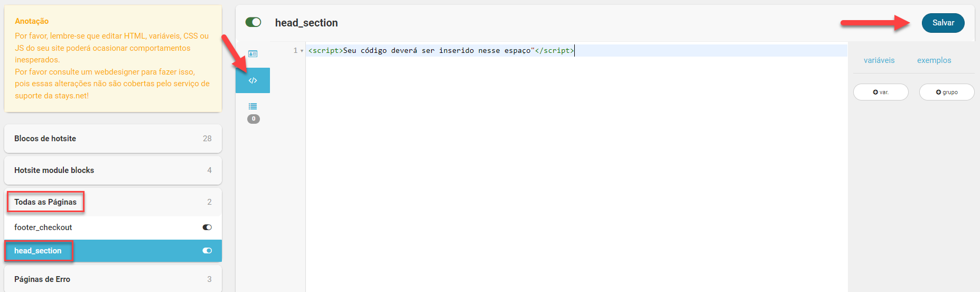The height and width of the screenshot is (292, 980).
Task: Click the count 28 beside Blocos de hotsite
Action: point(207,139)
